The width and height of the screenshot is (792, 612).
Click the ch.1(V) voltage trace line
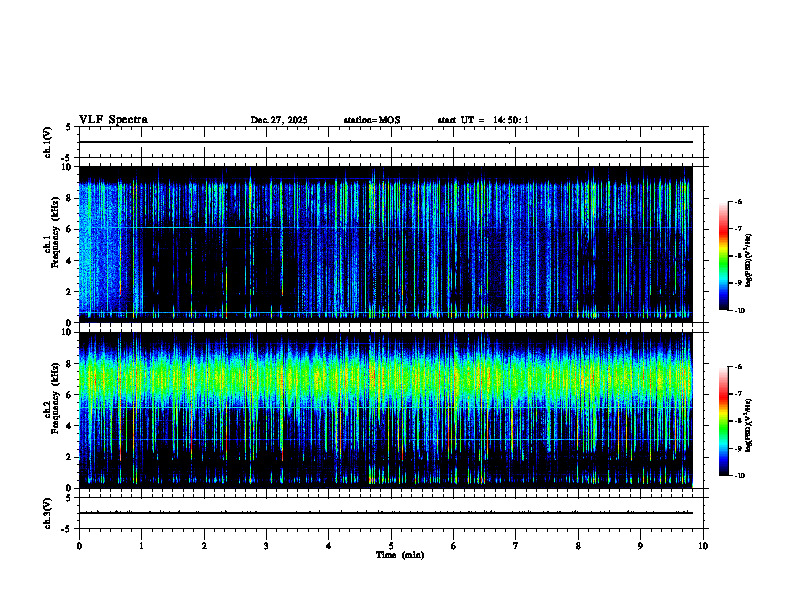[x=386, y=142]
